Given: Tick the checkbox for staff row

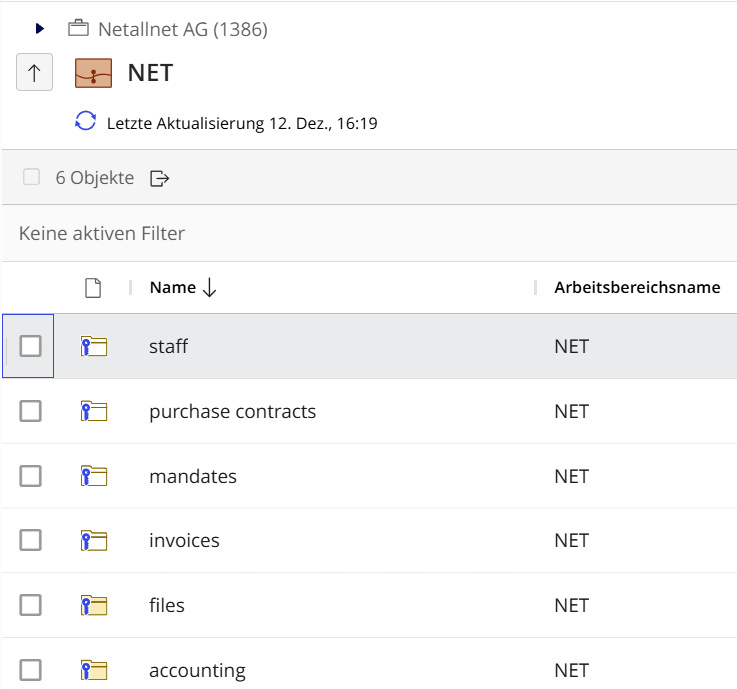Looking at the screenshot, I should pyautogui.click(x=31, y=346).
